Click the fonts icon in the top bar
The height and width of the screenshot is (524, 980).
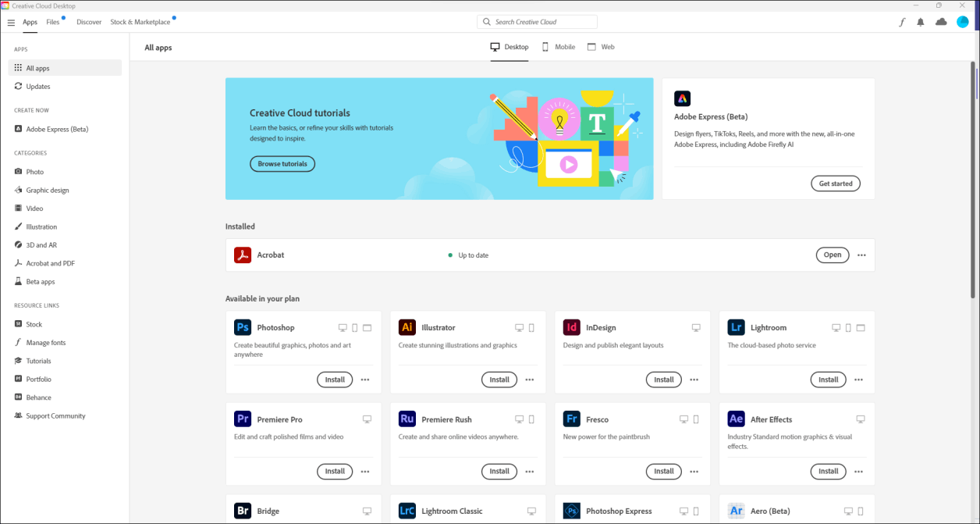(901, 22)
